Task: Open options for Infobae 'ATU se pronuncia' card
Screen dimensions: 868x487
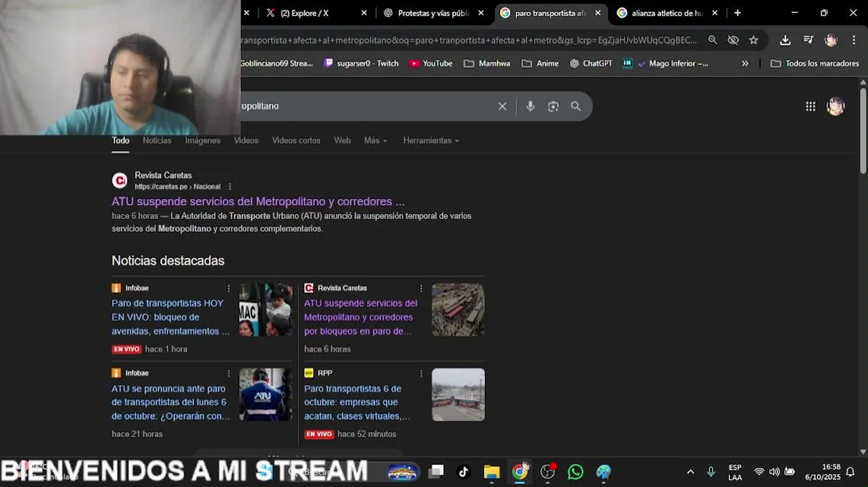Action: click(x=228, y=373)
